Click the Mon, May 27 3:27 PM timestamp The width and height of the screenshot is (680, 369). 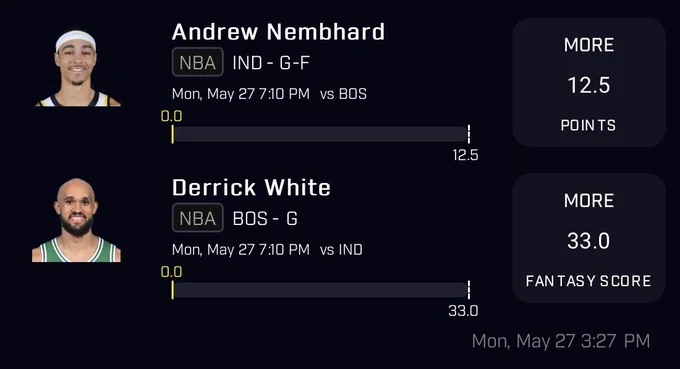(561, 341)
